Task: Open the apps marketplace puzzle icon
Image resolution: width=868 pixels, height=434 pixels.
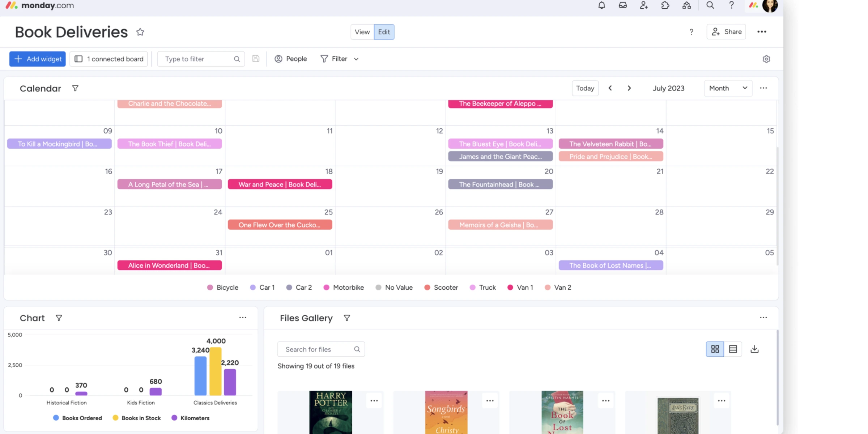Action: [665, 5]
